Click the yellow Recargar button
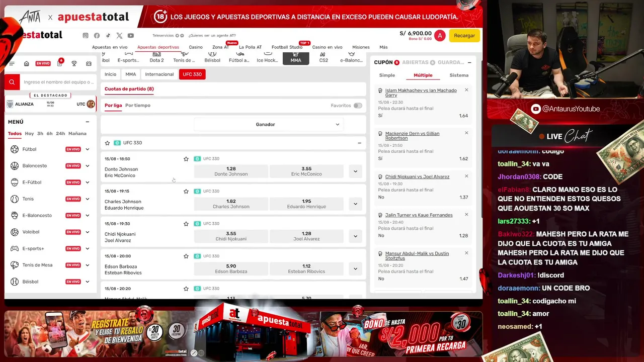Image resolution: width=644 pixels, height=362 pixels. [464, 36]
